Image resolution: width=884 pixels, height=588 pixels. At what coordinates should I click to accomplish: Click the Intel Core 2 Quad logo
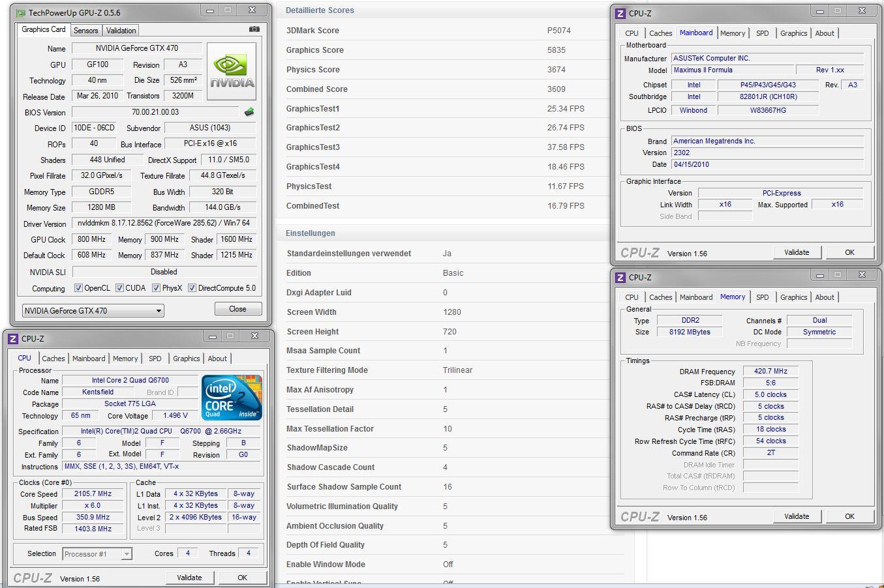[232, 397]
